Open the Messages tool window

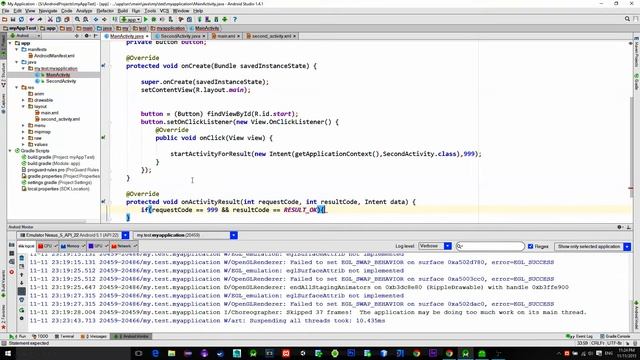(x=94, y=336)
